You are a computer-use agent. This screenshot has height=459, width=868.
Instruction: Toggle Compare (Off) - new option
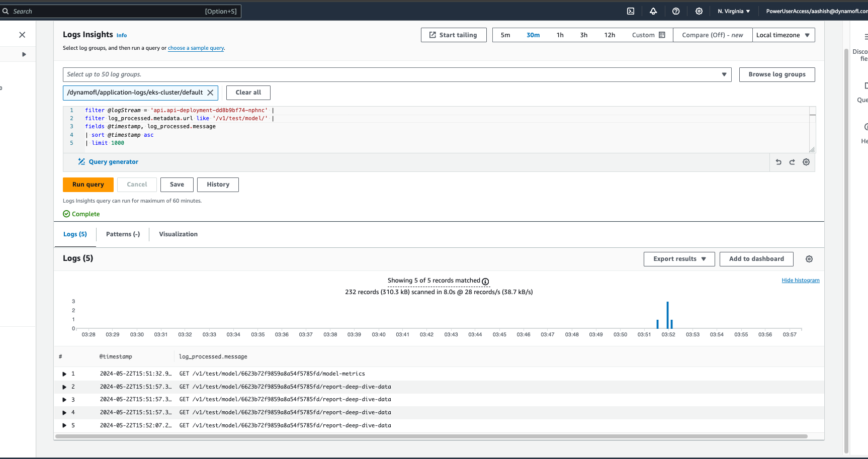coord(713,35)
